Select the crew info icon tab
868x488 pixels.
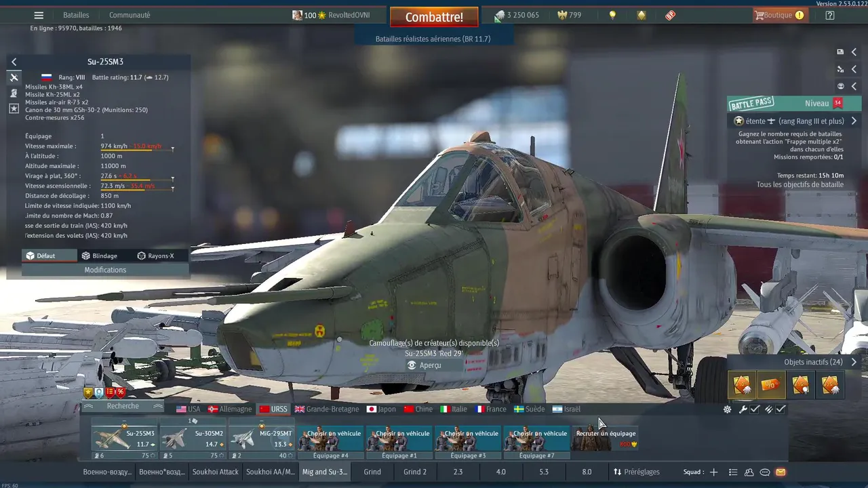pos(14,93)
